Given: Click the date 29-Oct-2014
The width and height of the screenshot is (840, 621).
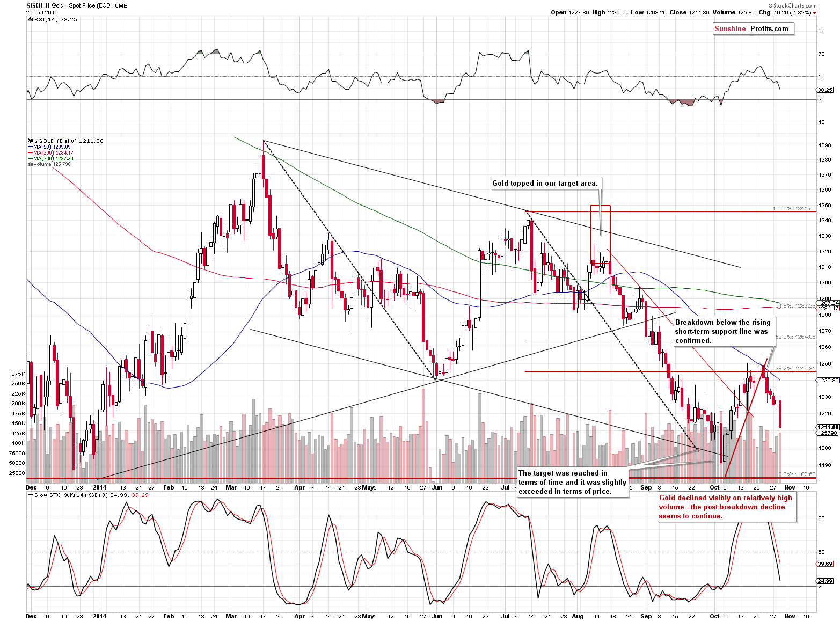Looking at the screenshot, I should pyautogui.click(x=42, y=12).
